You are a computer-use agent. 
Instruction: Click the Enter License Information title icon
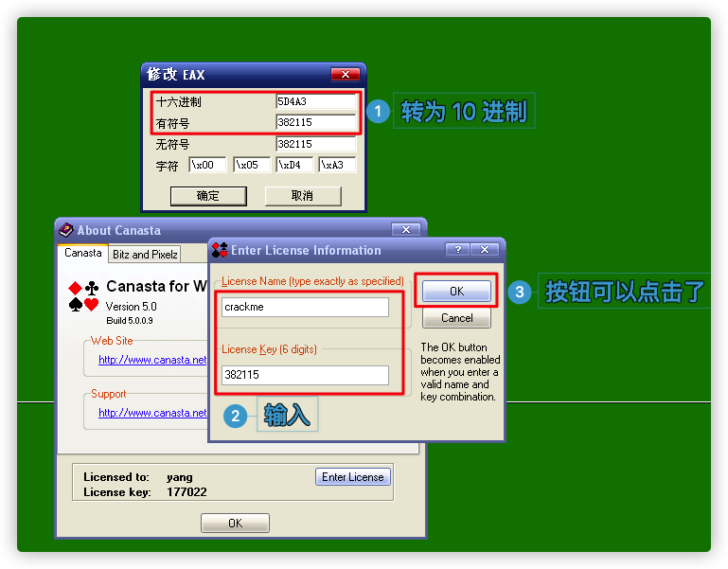pos(220,250)
